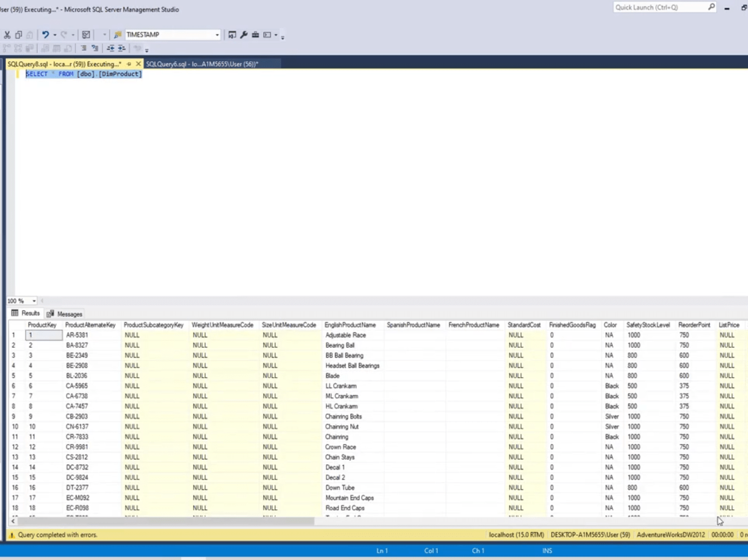Select cell AR-5381
The image size is (748, 560).
click(x=92, y=335)
